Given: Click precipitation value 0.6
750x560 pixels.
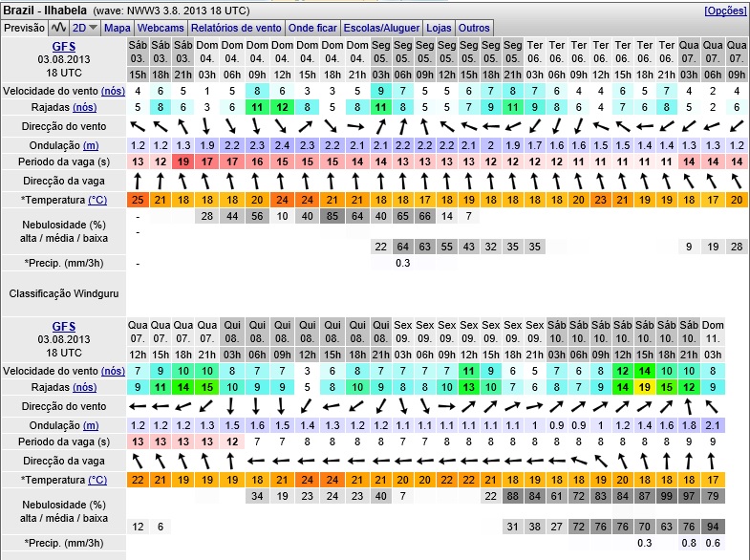Looking at the screenshot, I should point(713,543).
